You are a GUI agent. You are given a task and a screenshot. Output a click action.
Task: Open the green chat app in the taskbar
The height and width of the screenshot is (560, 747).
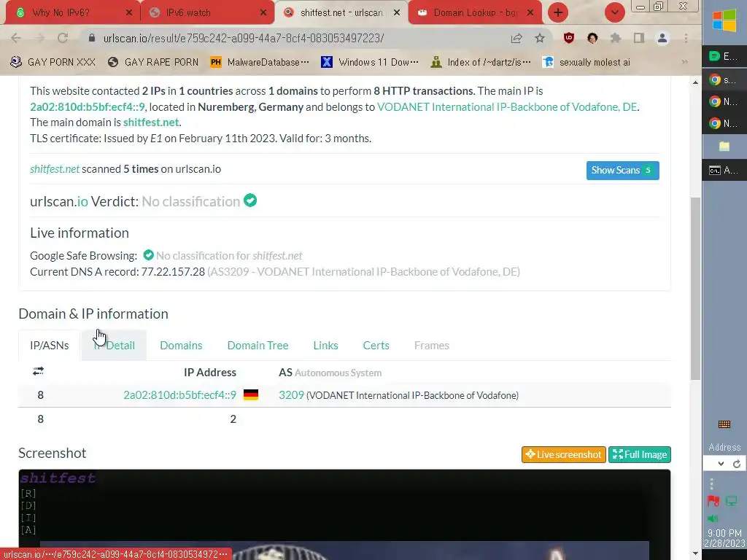[724, 56]
